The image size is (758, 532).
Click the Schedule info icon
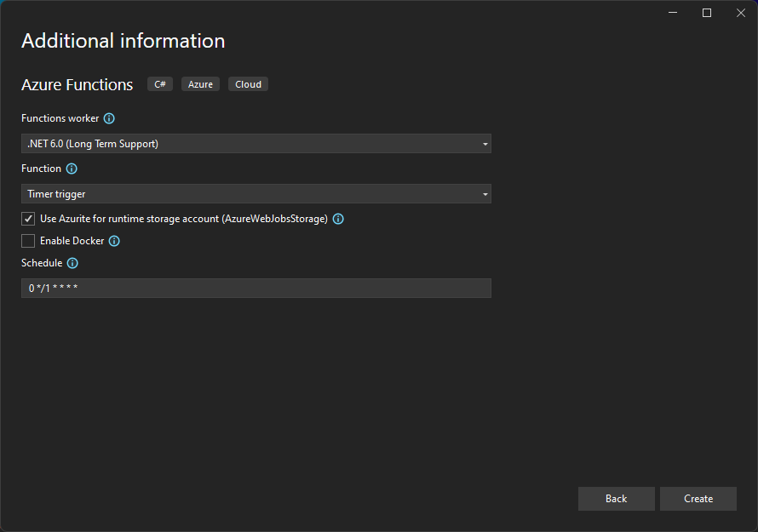72,263
